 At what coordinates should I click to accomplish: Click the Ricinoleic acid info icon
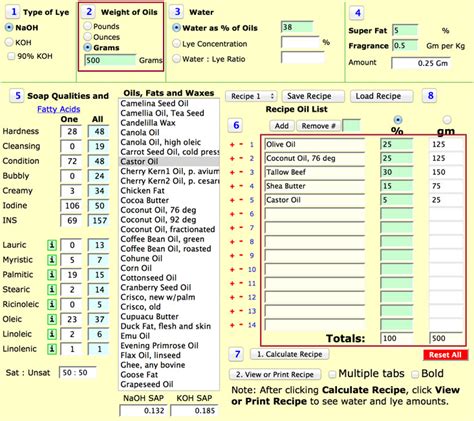(x=52, y=304)
